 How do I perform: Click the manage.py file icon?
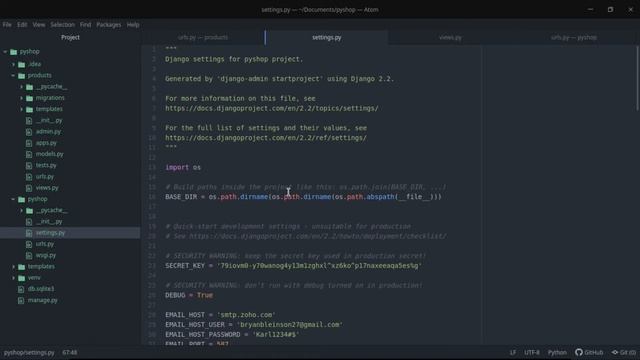tap(21, 300)
